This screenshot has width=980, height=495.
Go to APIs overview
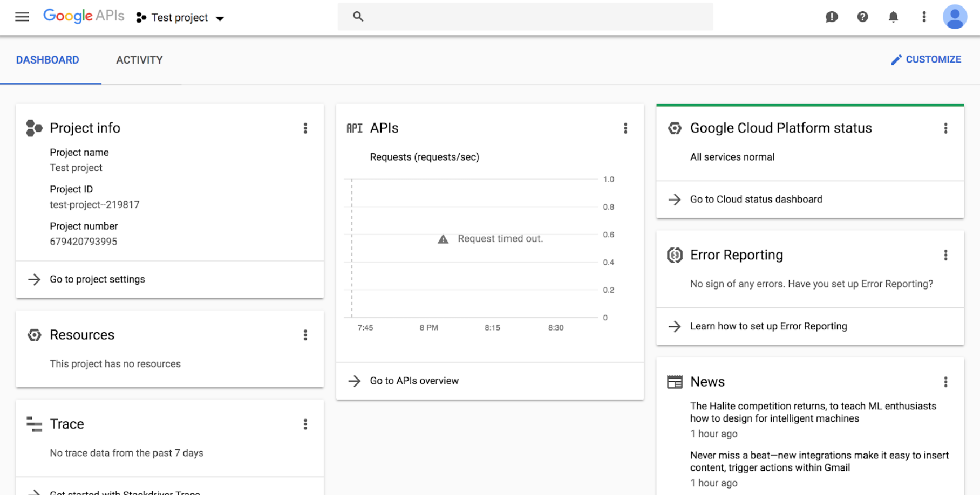(414, 381)
